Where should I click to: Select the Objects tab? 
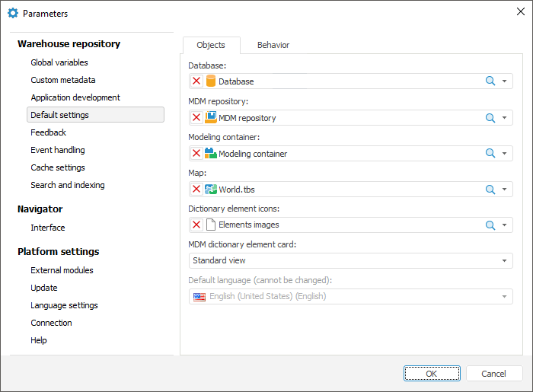tap(212, 45)
